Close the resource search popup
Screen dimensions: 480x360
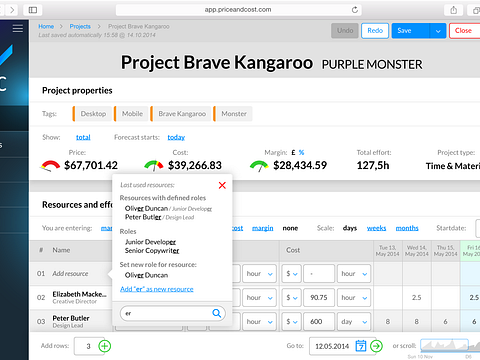(222, 185)
